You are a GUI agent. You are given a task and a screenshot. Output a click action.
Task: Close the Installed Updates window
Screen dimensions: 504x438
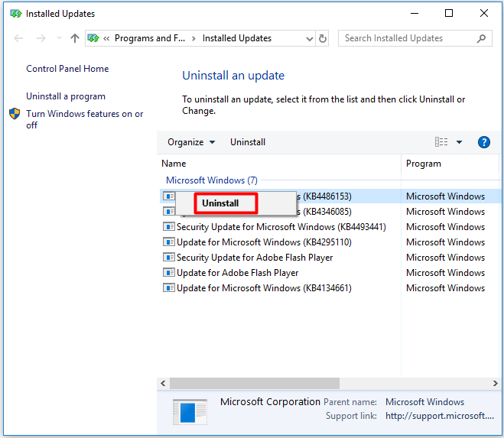click(484, 13)
